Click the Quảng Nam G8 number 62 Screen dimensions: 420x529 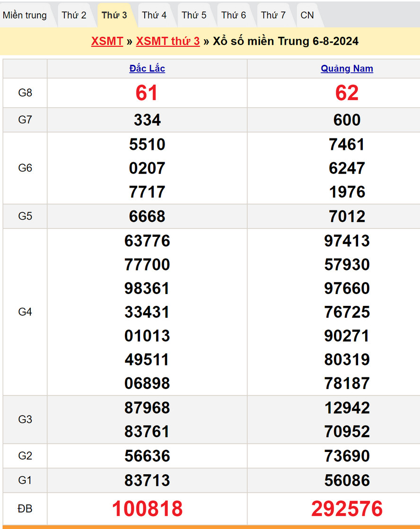[347, 93]
